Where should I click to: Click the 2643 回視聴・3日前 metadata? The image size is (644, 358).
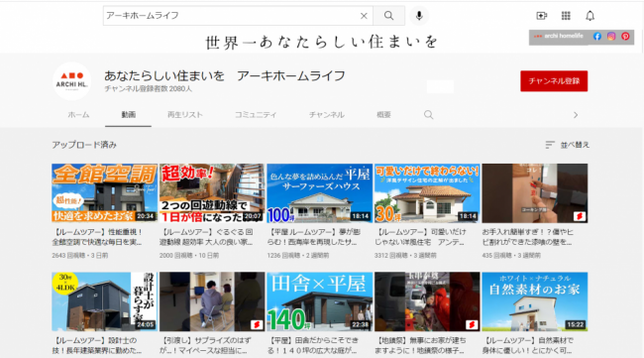(x=80, y=255)
